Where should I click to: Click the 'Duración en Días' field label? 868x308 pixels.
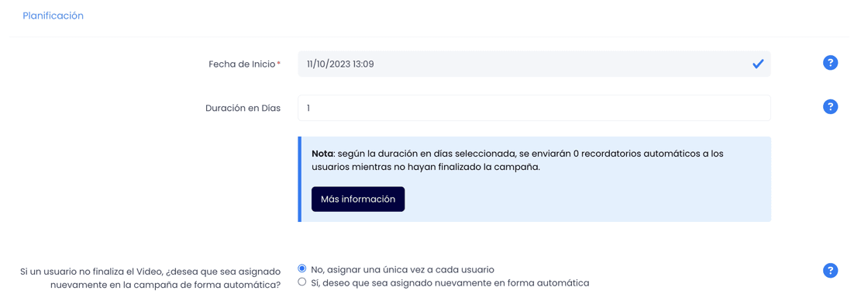click(x=243, y=108)
